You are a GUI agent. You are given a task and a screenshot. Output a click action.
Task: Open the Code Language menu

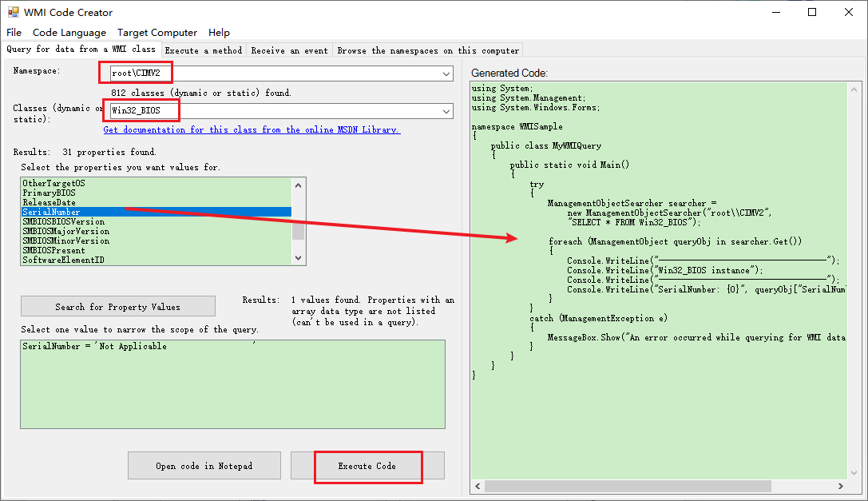(69, 33)
